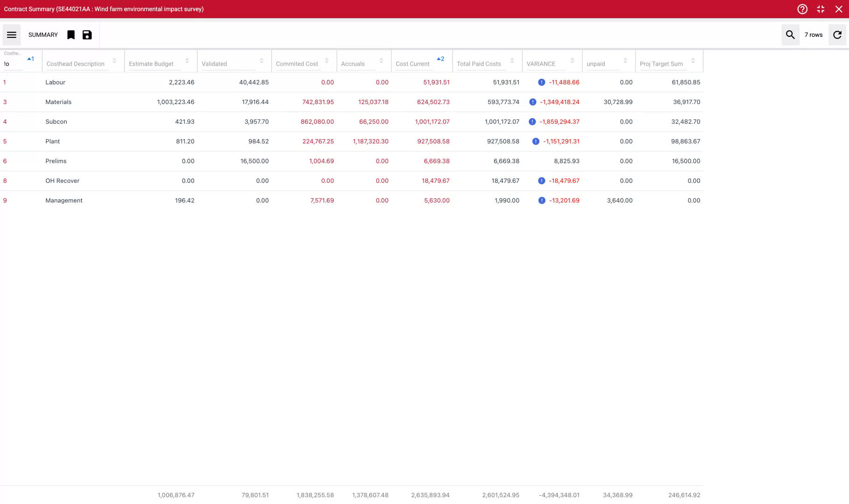Click the 7 rows indicator
Screen dimensions: 849x504
click(813, 35)
